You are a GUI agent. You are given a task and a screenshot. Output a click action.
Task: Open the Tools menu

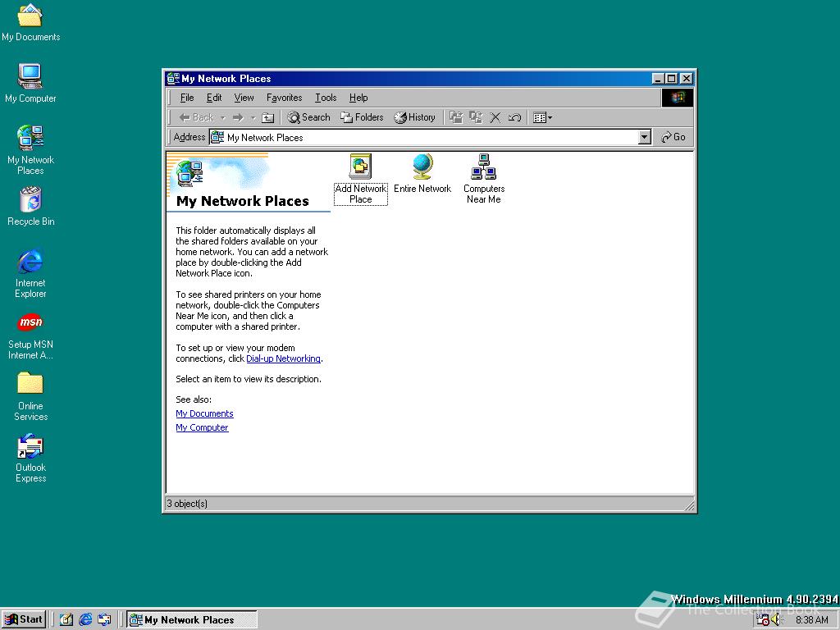point(325,98)
